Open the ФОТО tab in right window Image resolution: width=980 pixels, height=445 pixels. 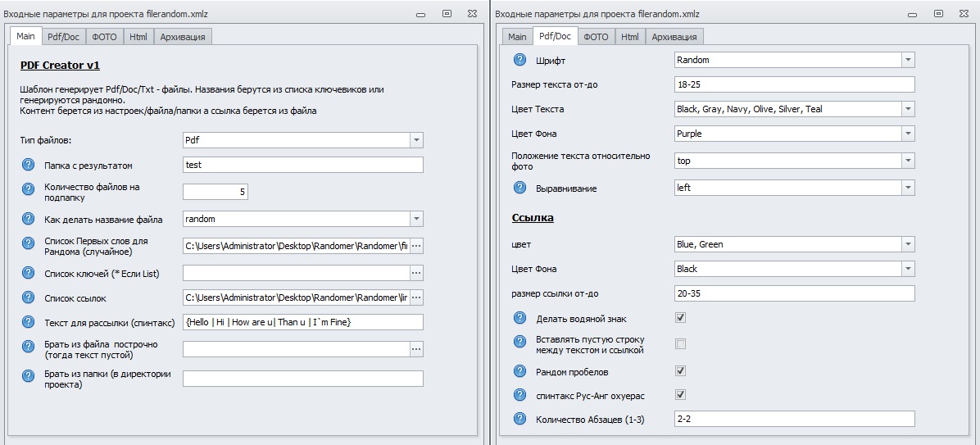(x=596, y=37)
